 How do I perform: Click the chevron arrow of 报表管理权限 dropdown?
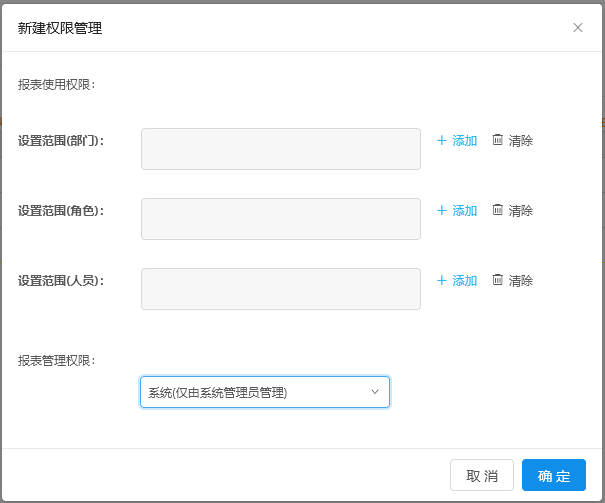tap(375, 392)
